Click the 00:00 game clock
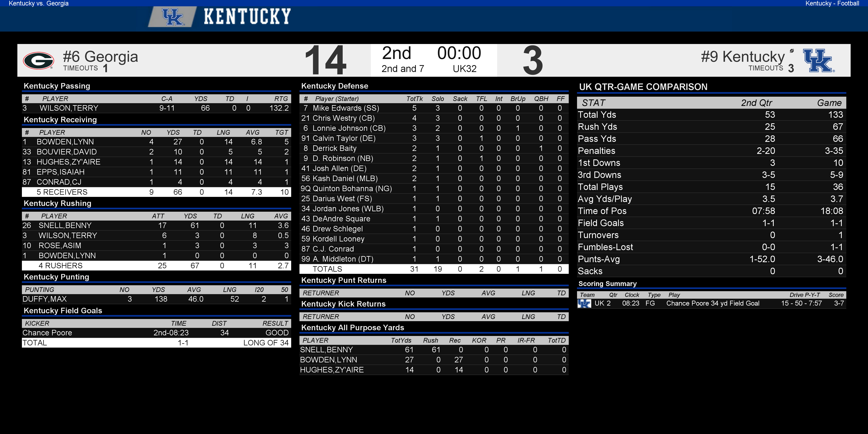868x434 pixels. pos(459,53)
